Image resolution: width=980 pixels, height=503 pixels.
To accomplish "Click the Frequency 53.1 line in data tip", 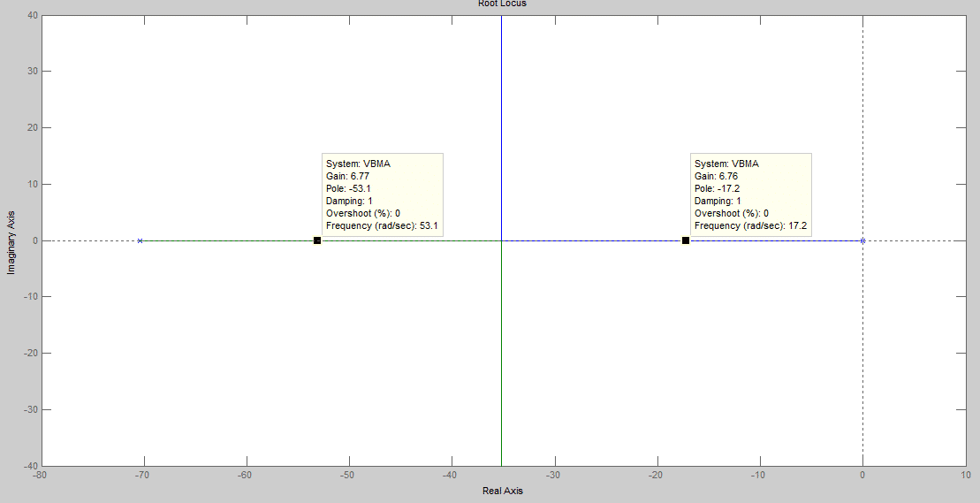I will [x=382, y=226].
